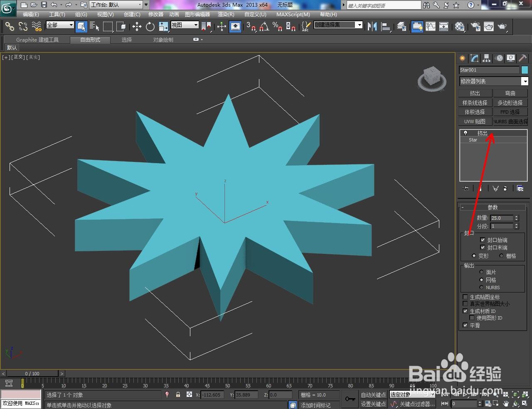
Task: Click the ViewCube in the viewport
Action: (432, 78)
